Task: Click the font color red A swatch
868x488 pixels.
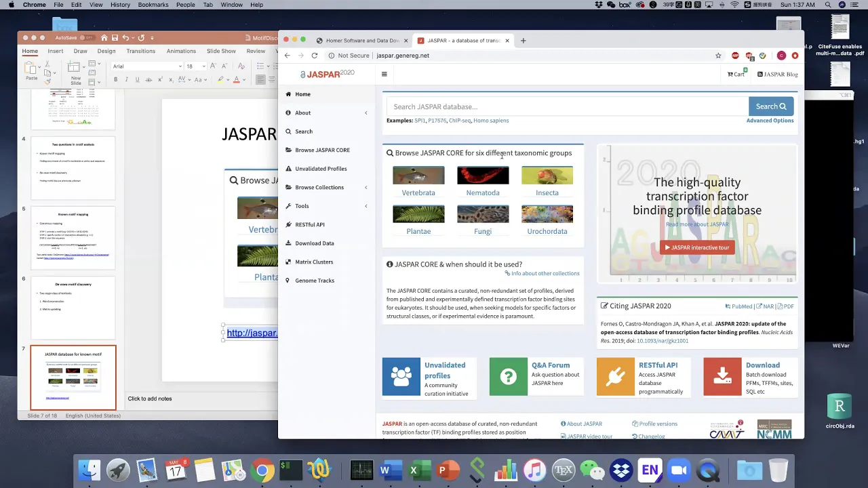Action: pyautogui.click(x=237, y=80)
